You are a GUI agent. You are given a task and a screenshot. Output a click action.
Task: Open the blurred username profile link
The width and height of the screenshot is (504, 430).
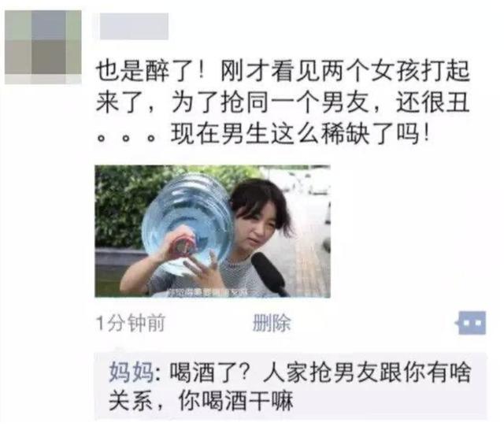tap(134, 26)
